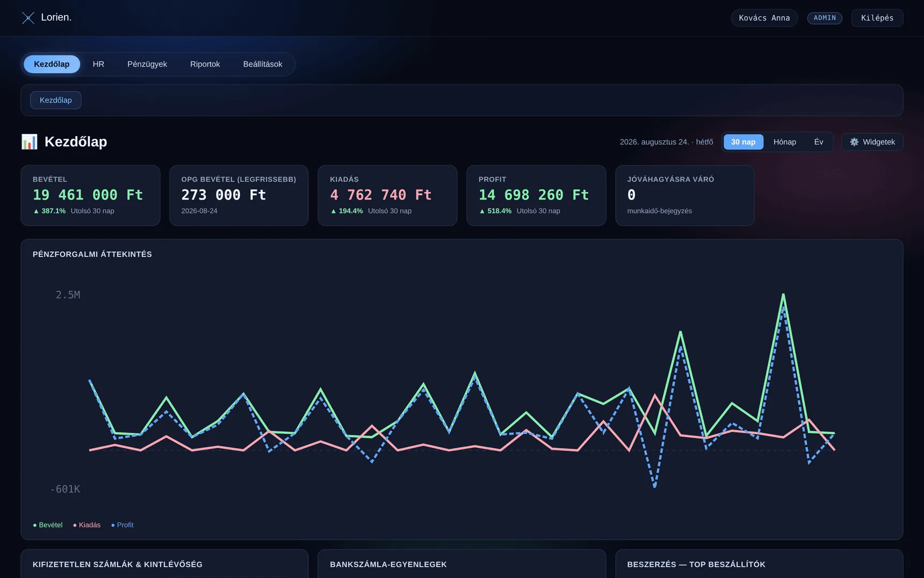The image size is (924, 578).
Task: Click the -601K axis label
Action: 65,489
